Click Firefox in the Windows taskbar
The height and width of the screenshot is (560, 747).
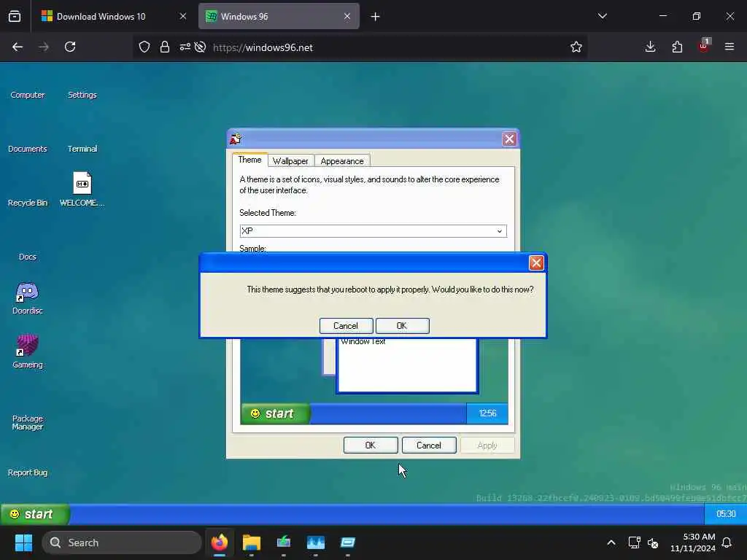coord(220,542)
